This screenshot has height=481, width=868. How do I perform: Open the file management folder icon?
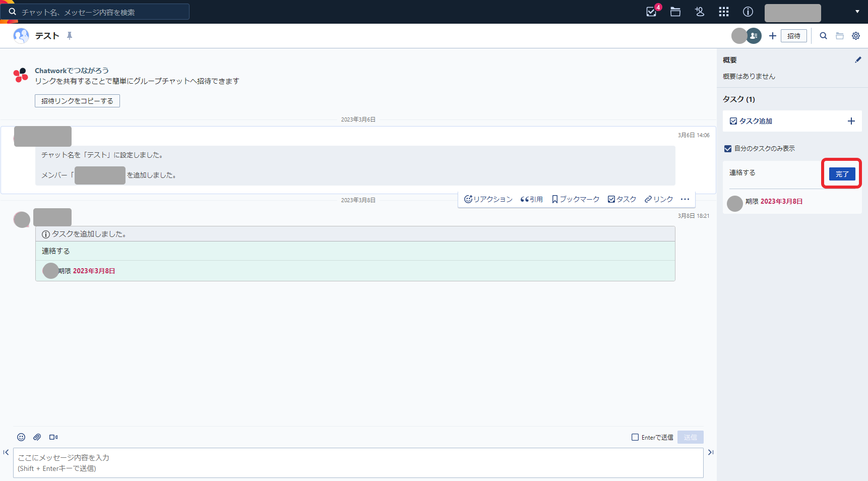pos(675,12)
